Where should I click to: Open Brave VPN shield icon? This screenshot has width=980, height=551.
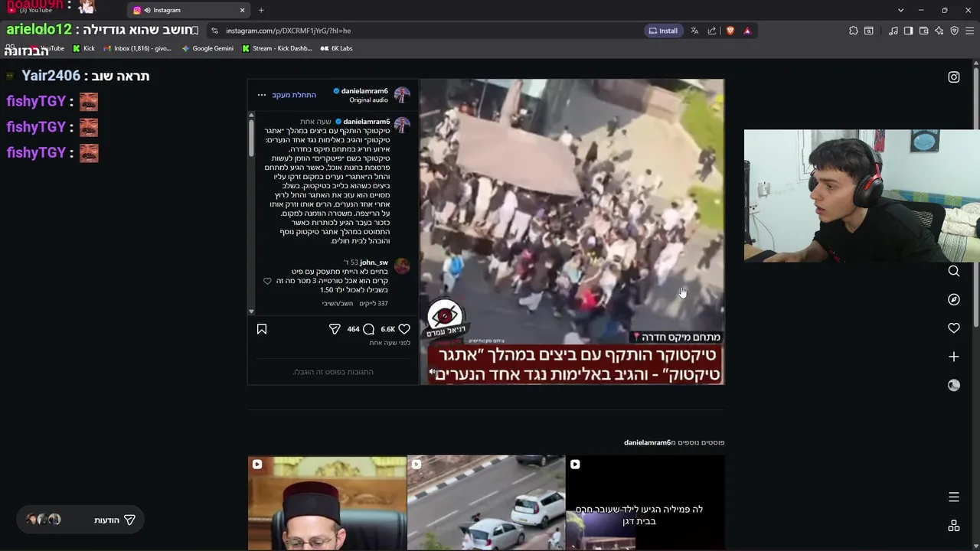tap(955, 31)
